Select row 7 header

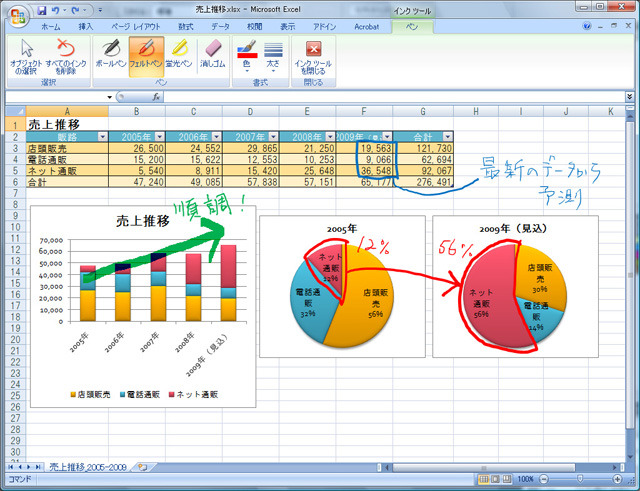(16, 193)
